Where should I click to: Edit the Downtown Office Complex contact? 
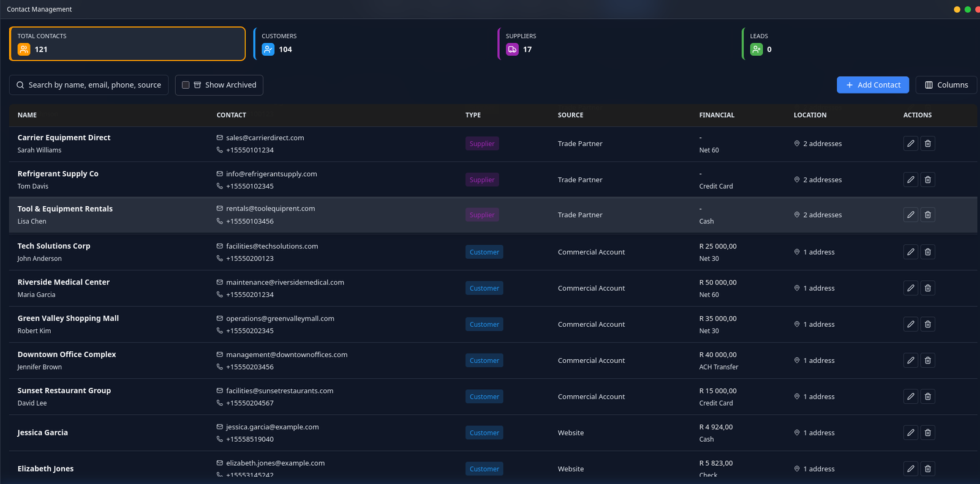click(911, 360)
